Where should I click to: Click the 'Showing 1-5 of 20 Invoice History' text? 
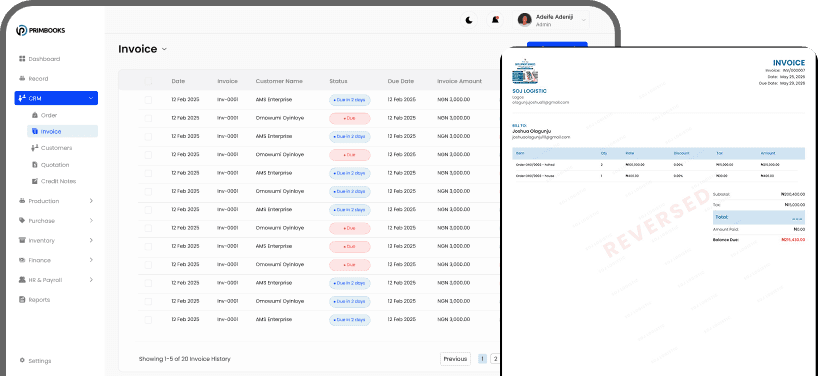click(x=184, y=359)
